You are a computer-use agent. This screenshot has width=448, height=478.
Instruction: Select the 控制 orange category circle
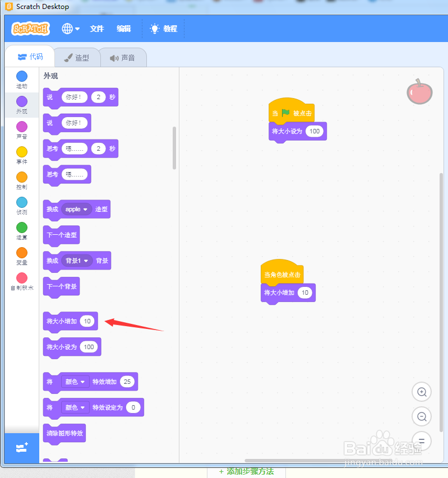click(x=22, y=177)
